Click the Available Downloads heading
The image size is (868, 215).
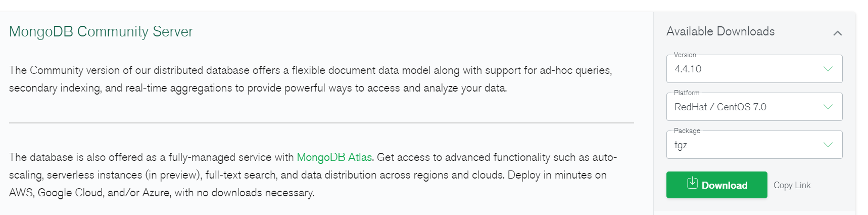point(720,31)
